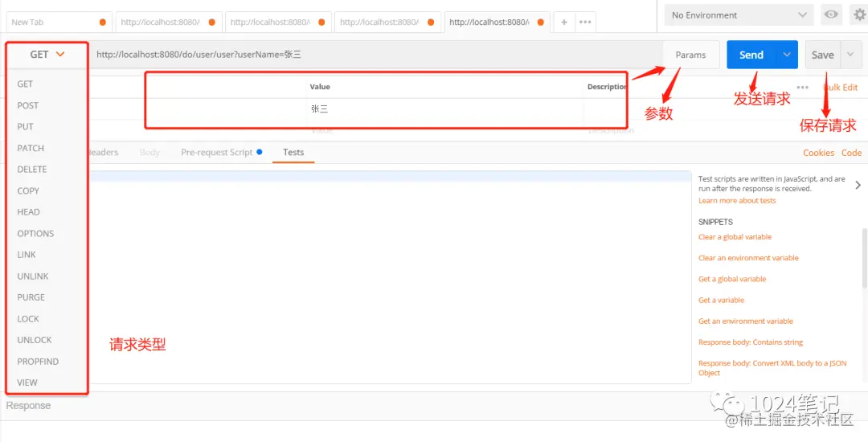Add a new tab with plus icon

tap(564, 23)
